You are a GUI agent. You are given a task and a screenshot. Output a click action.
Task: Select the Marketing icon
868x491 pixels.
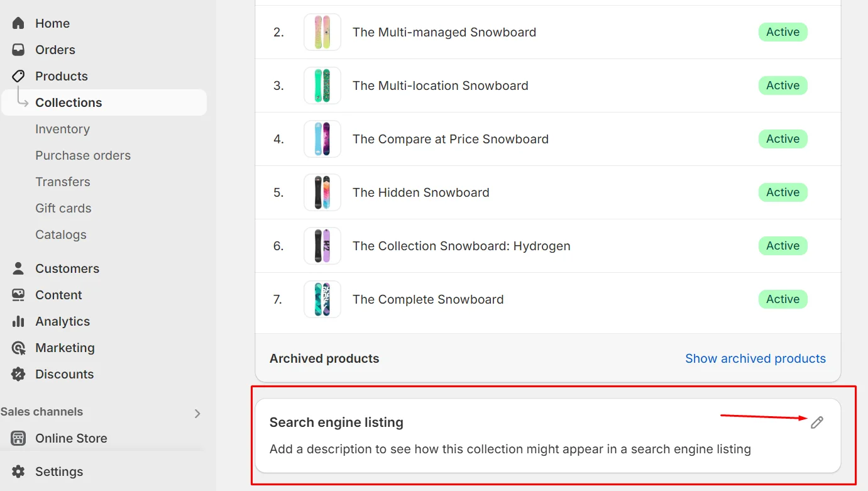pos(19,348)
